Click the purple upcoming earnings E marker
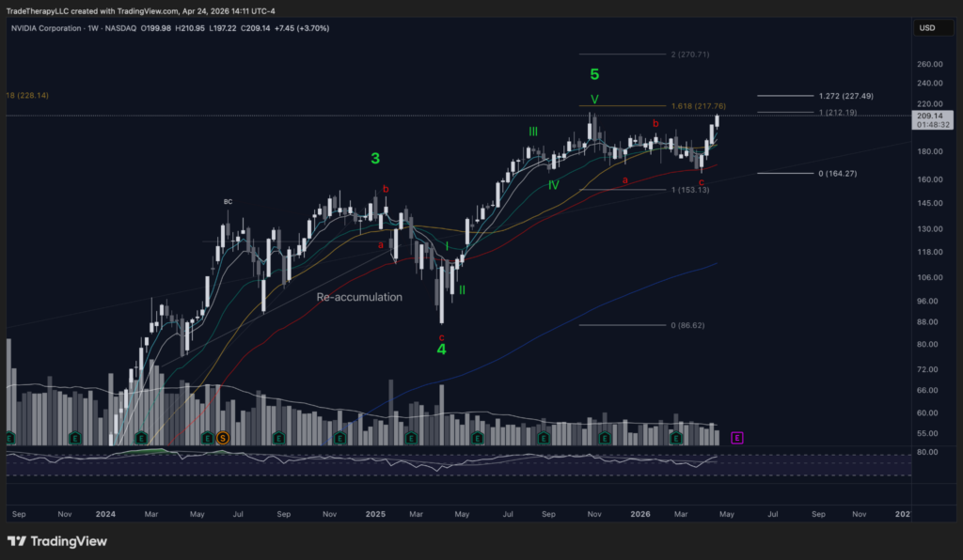963x560 pixels. tap(737, 438)
